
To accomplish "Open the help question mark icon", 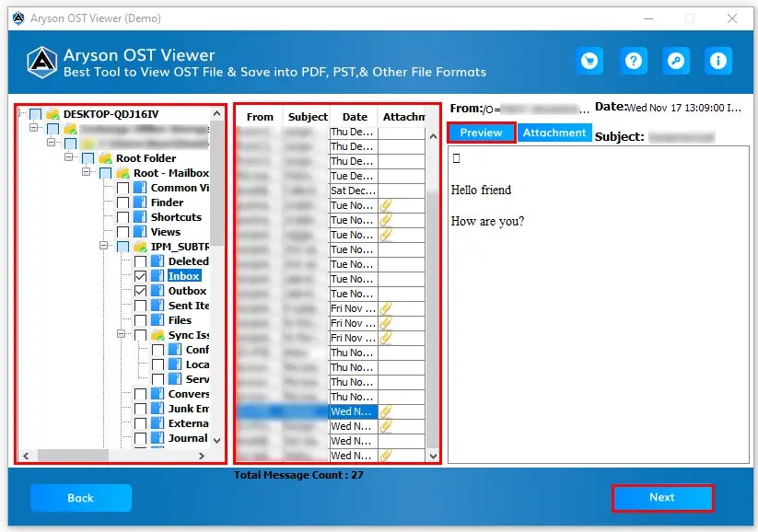I will [634, 61].
